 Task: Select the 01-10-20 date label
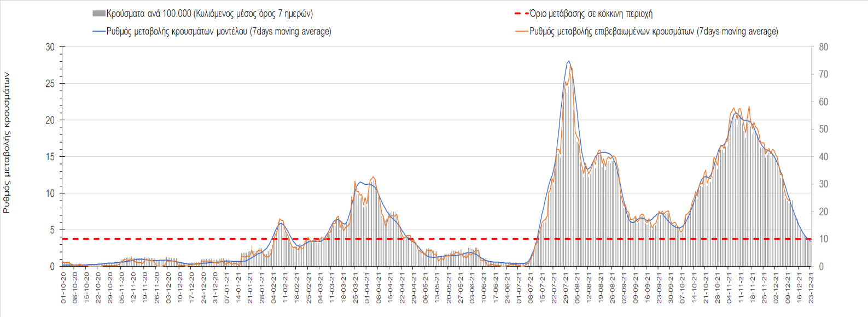point(63,289)
